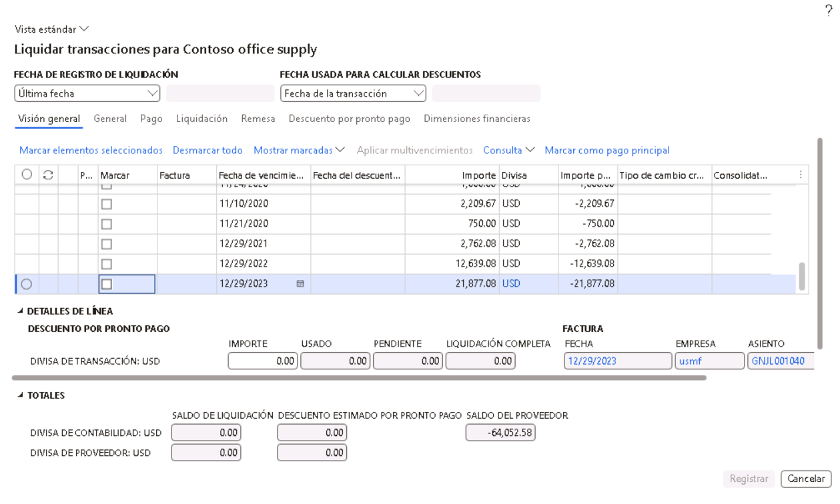Image resolution: width=840 pixels, height=504 pixels.
Task: Click Desmarcar todo
Action: click(207, 150)
